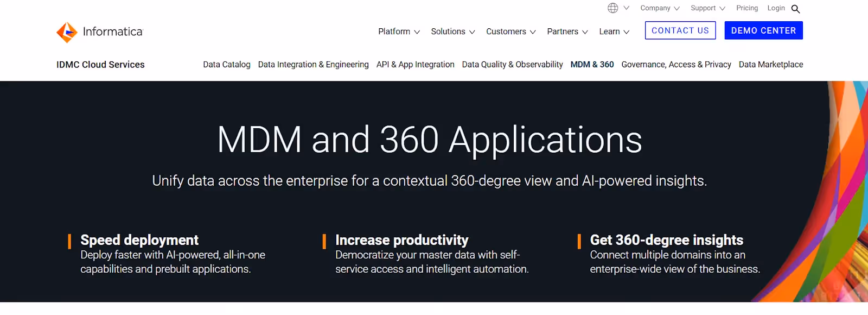
Task: Click the MDM and 360 Applications headline
Action: 430,140
